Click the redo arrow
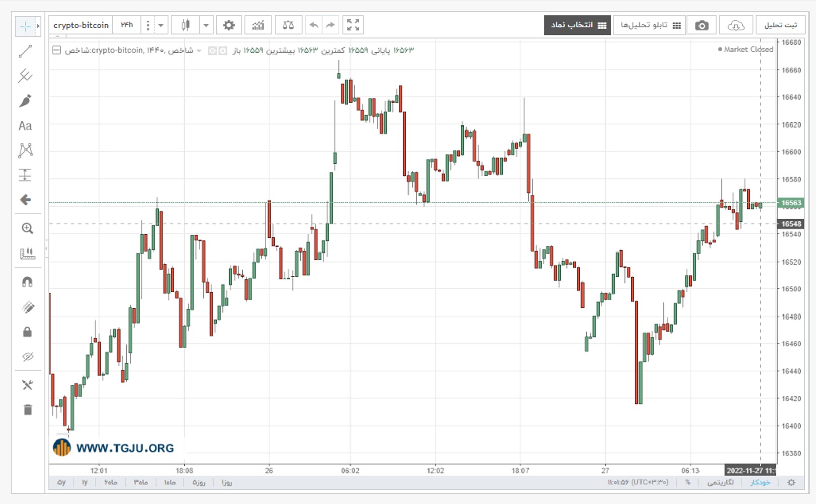This screenshot has width=816, height=504. point(330,25)
